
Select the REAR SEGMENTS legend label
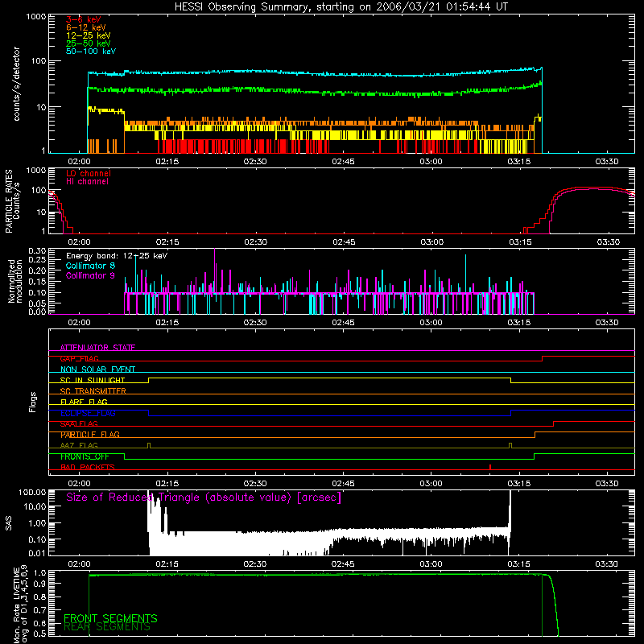click(107, 627)
